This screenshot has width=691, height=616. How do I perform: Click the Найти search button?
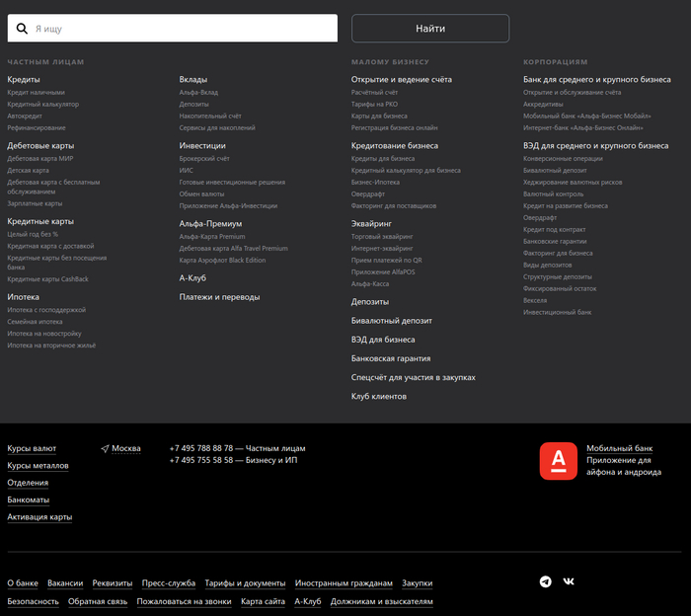[430, 29]
